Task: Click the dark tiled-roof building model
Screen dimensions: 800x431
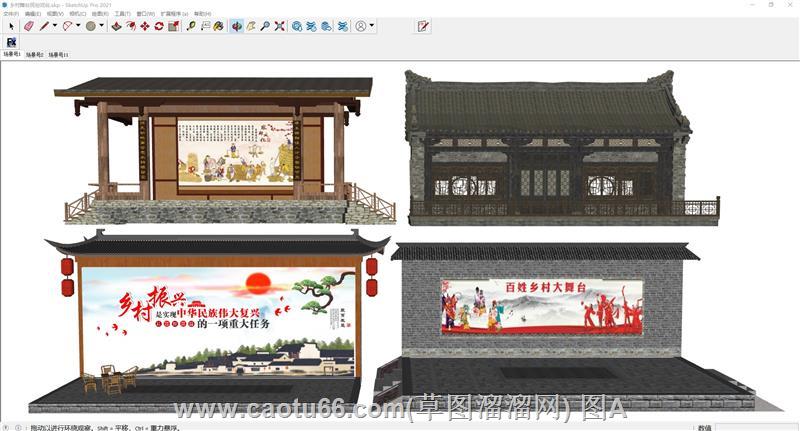Action: 562,148
